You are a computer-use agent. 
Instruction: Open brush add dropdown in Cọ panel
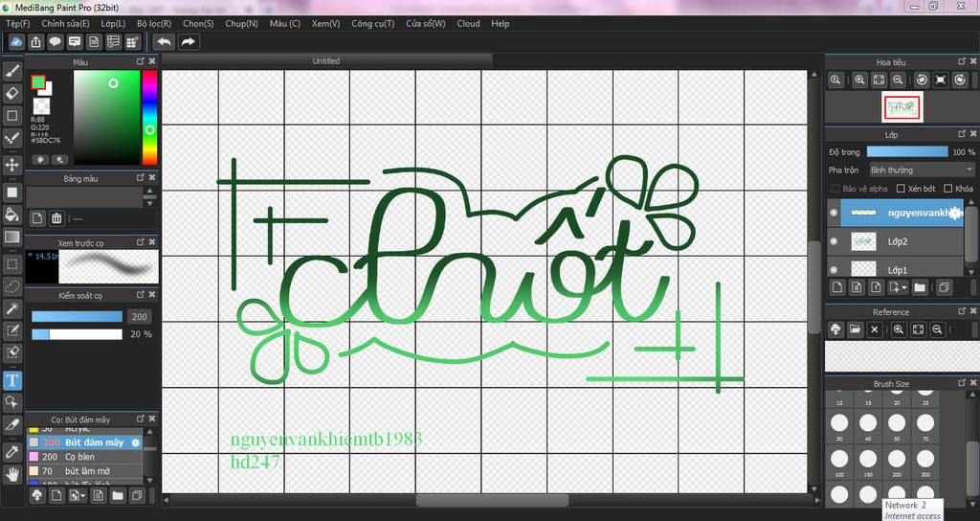pyautogui.click(x=83, y=496)
